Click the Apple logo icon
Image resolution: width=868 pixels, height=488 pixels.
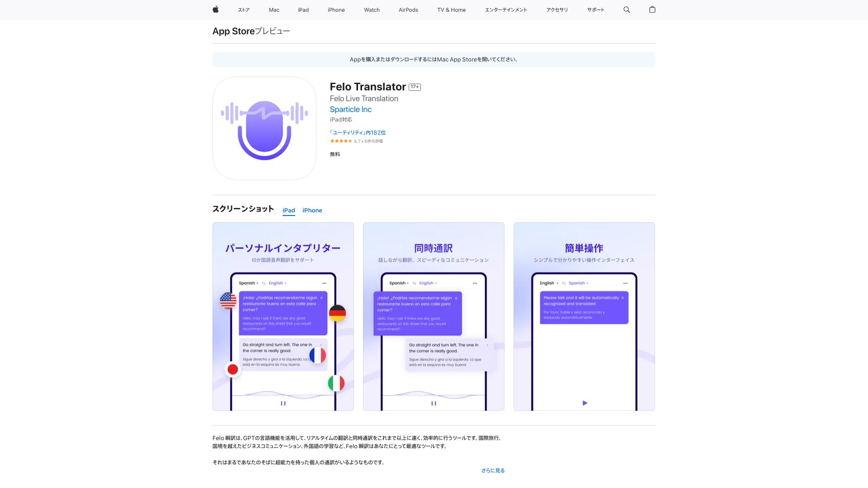pos(215,9)
